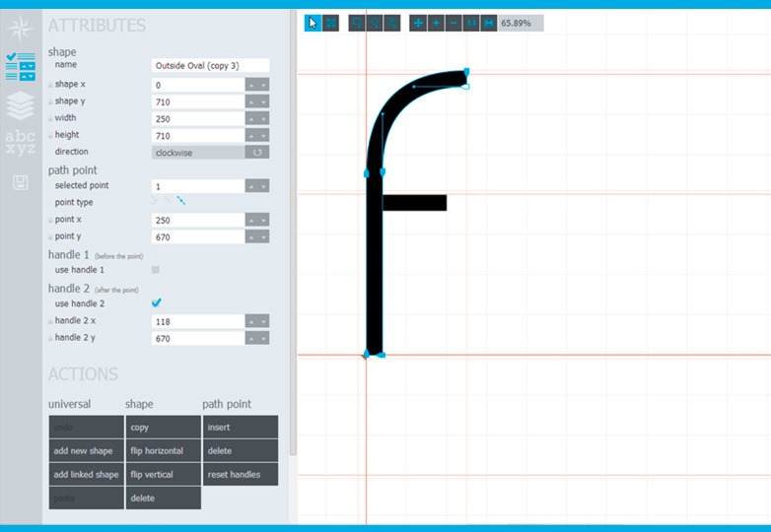Uncheck the use handle 2 checkbox
This screenshot has width=771, height=532.
tap(157, 303)
